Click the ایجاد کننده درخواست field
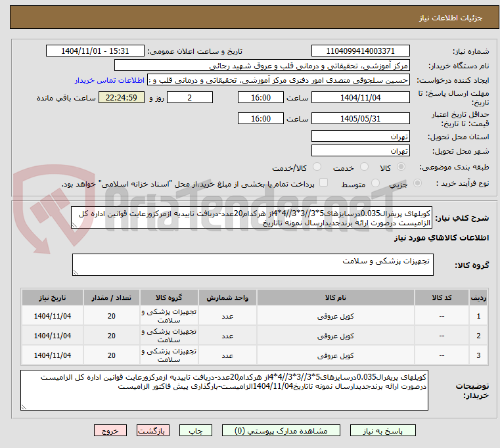This screenshot has width=500, height=448. click(279, 80)
